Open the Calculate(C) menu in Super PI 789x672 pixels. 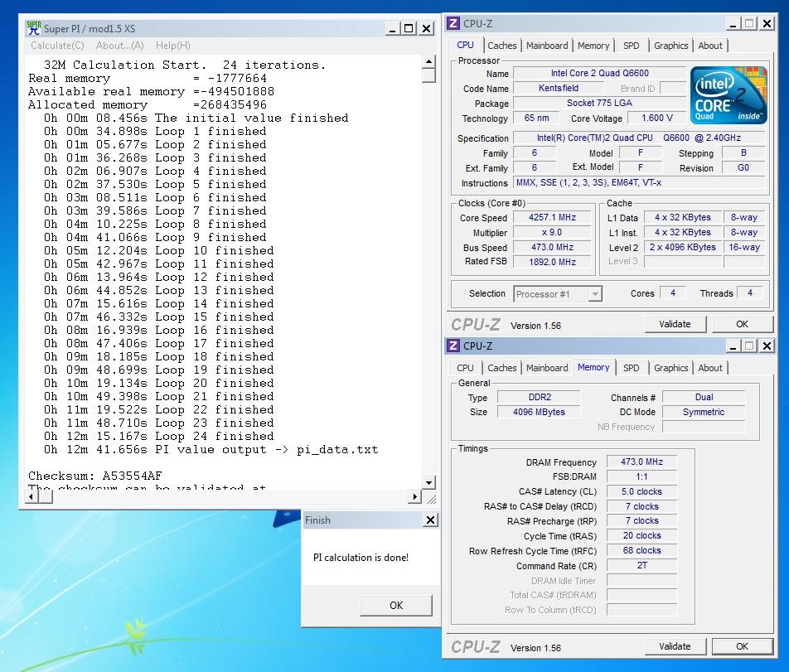57,46
